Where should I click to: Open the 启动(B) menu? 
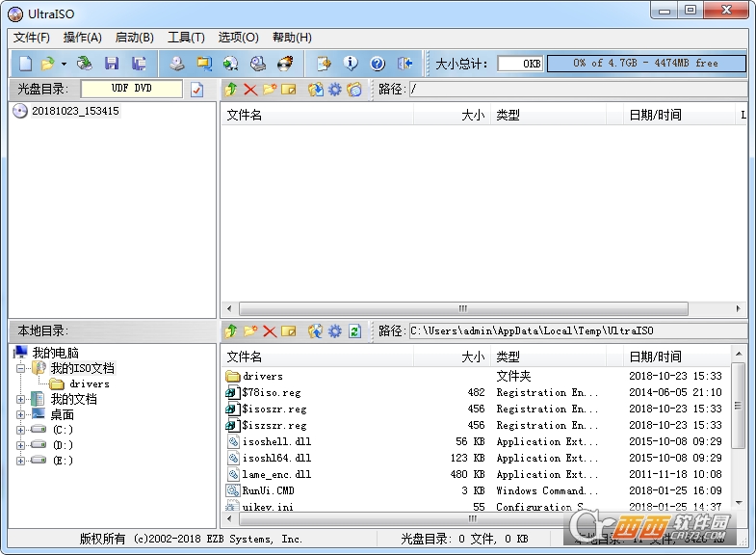click(x=135, y=38)
